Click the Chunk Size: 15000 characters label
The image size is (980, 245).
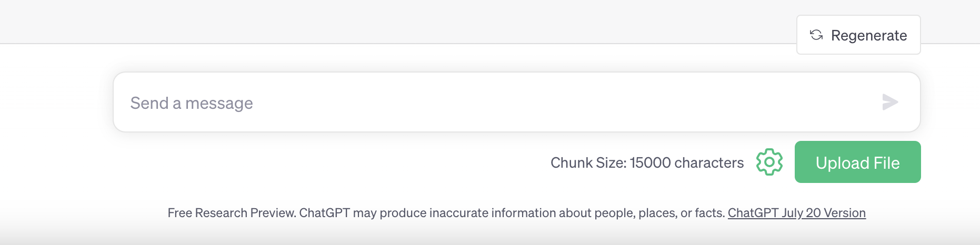[646, 163]
